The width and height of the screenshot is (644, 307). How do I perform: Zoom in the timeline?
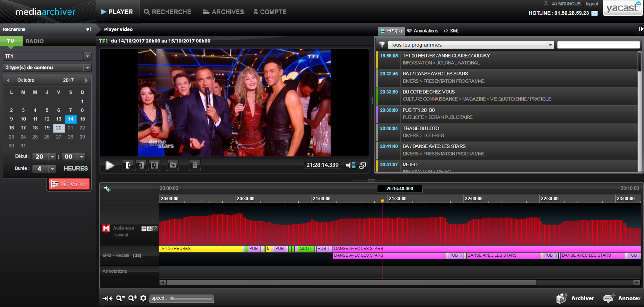click(x=132, y=298)
